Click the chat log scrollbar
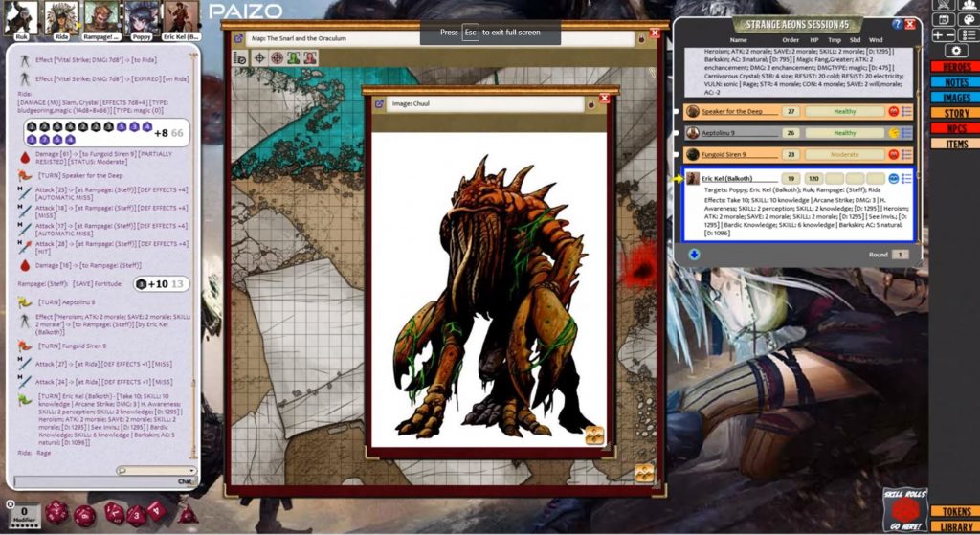Image resolution: width=980 pixels, height=535 pixels. tap(193, 256)
